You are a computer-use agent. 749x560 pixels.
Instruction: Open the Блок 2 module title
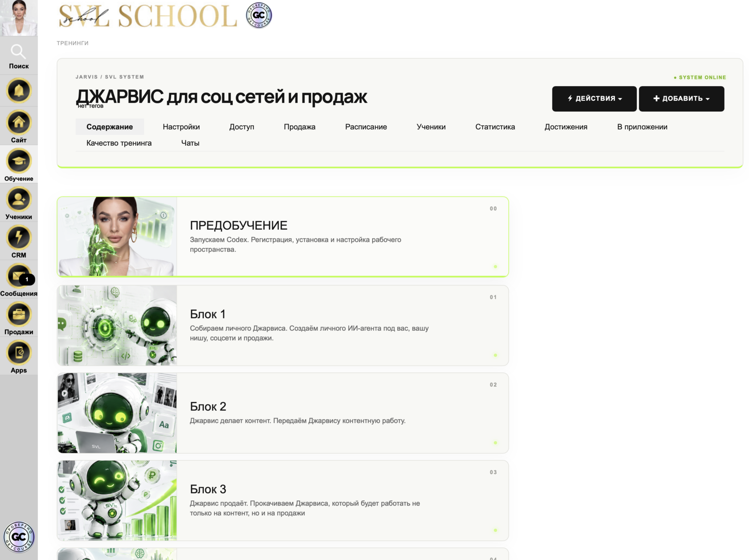coord(208,406)
